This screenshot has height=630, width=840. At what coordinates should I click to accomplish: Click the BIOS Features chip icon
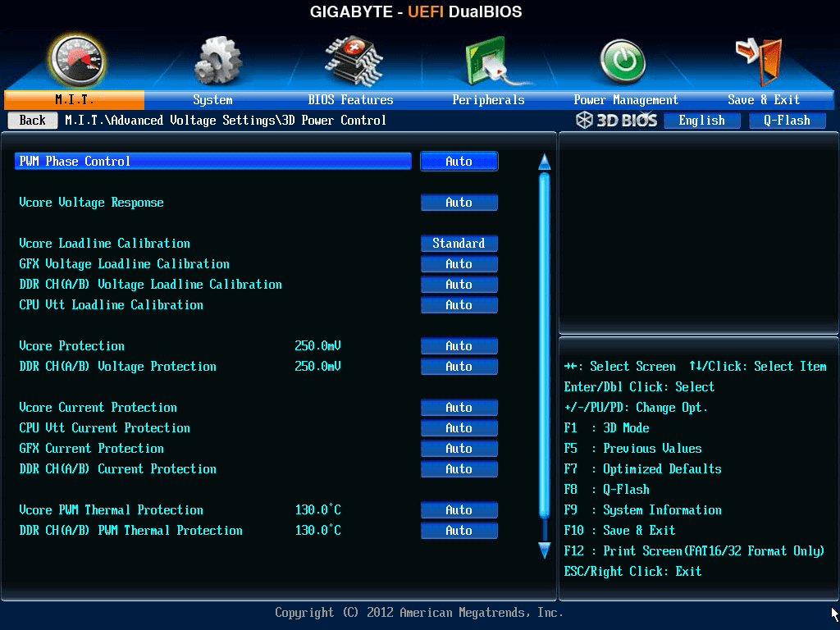point(353,61)
